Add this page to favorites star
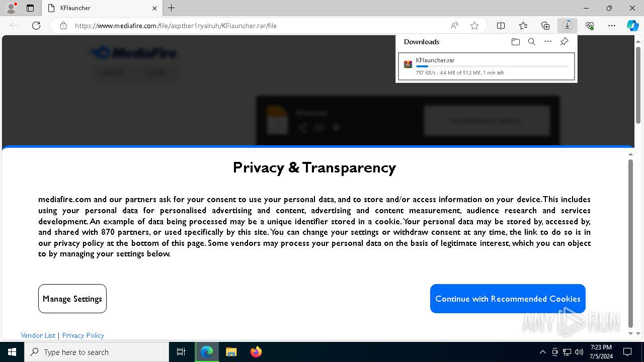Image resolution: width=644 pixels, height=362 pixels. 474,26
